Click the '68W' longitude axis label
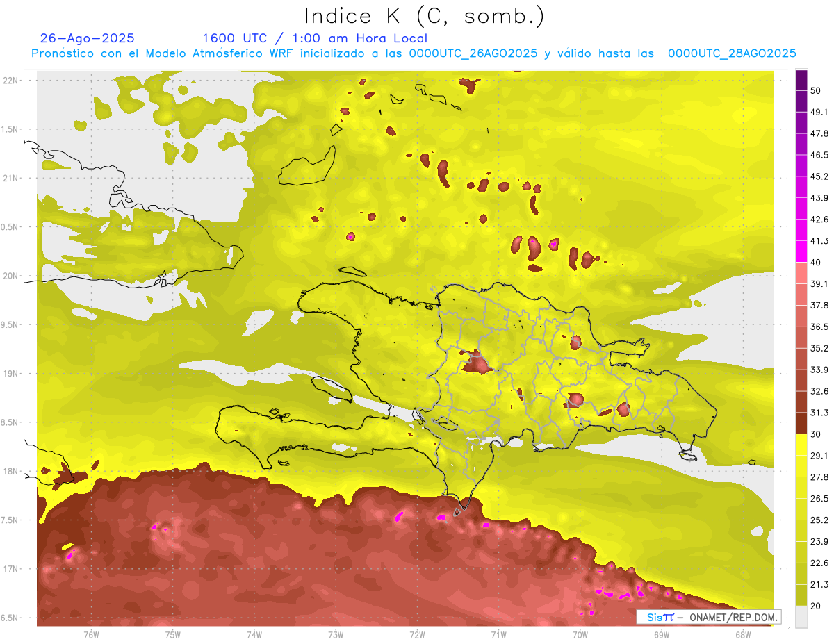This screenshot has height=644, width=834. (x=743, y=635)
